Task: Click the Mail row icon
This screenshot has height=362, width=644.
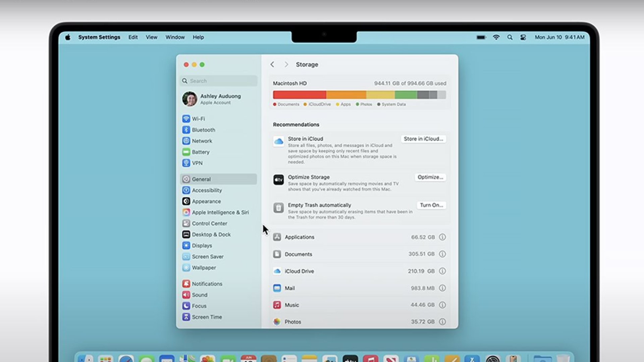Action: click(277, 288)
